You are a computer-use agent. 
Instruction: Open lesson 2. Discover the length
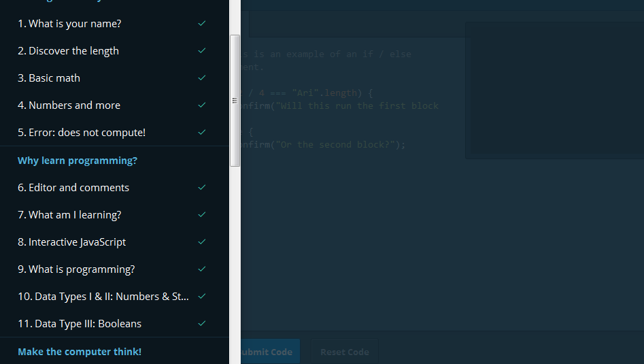(68, 51)
